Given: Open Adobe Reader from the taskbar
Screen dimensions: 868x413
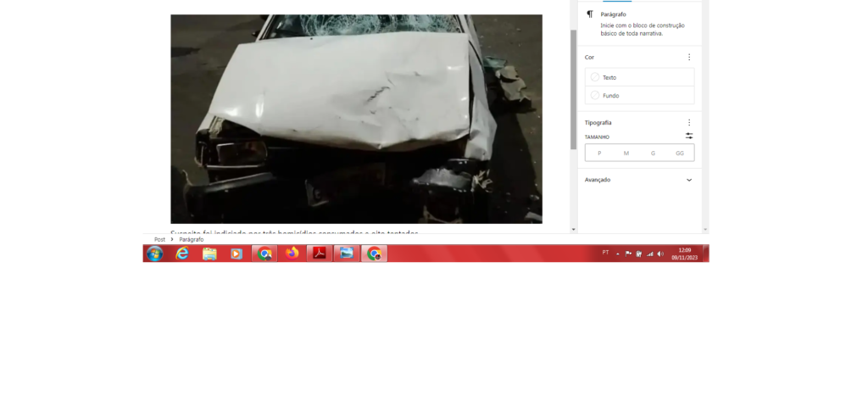Looking at the screenshot, I should click(x=319, y=254).
